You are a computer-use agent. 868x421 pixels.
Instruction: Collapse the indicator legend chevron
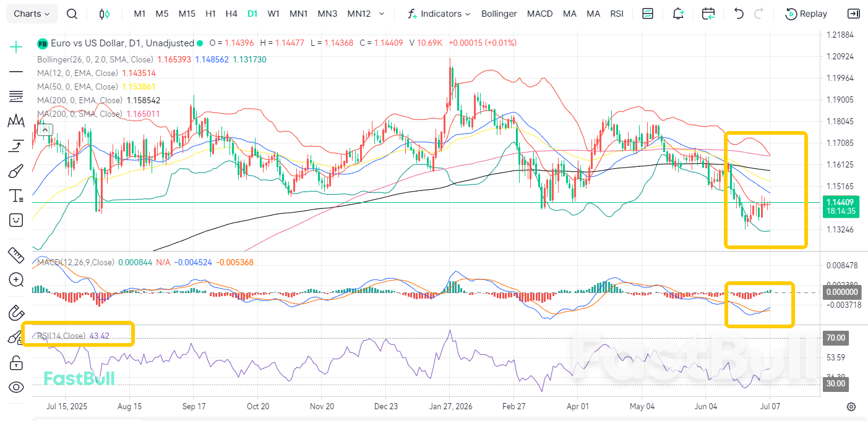click(46, 130)
